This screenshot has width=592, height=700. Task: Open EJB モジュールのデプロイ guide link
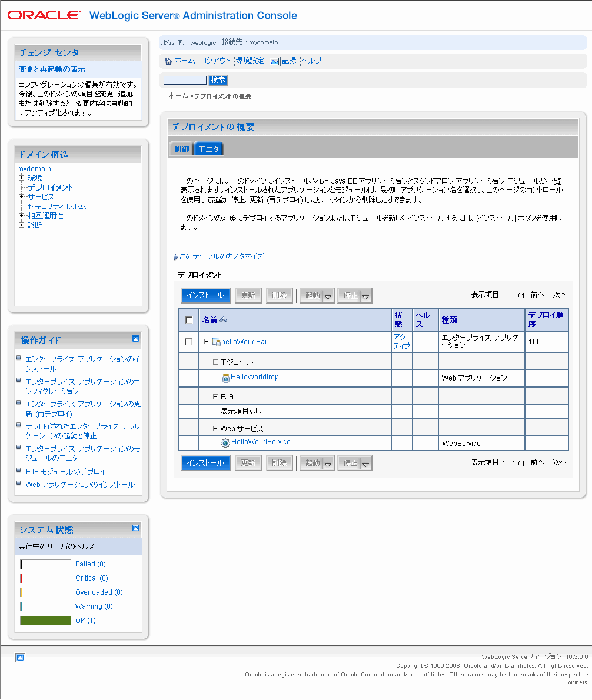pyautogui.click(x=66, y=472)
